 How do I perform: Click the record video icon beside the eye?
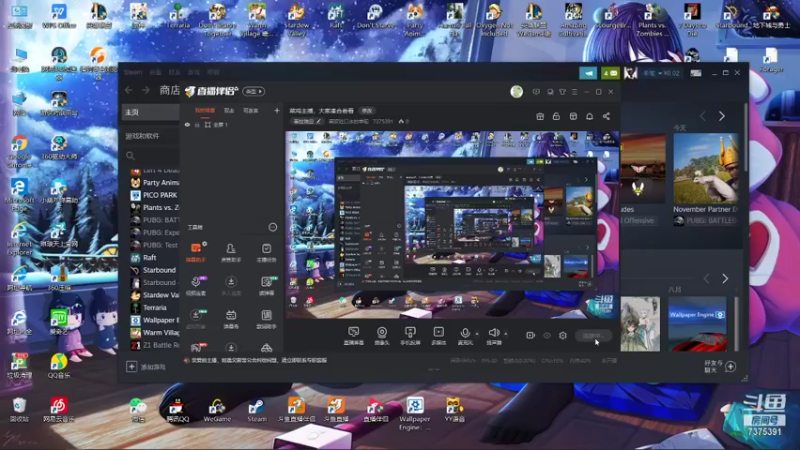531,335
